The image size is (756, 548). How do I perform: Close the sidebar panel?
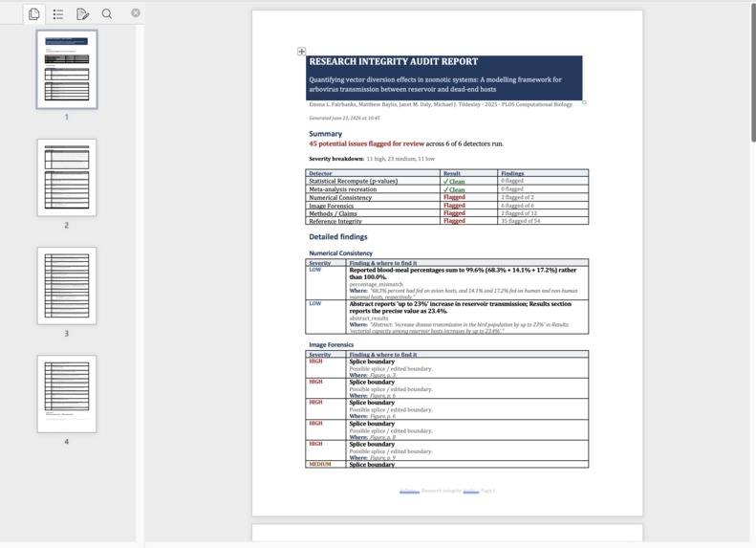(136, 13)
